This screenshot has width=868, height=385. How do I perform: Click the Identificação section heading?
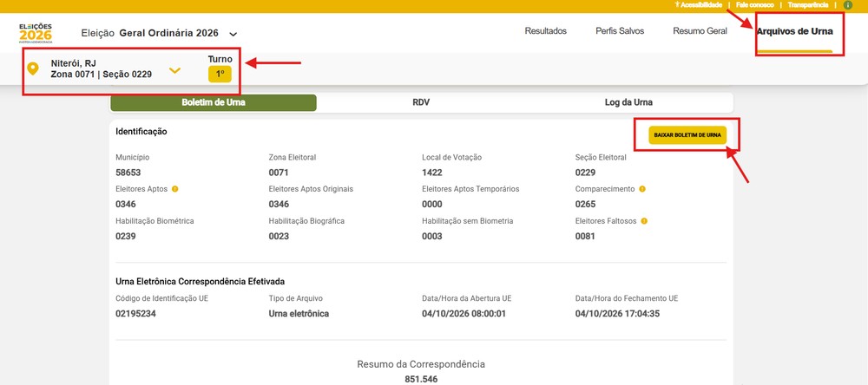coord(141,132)
